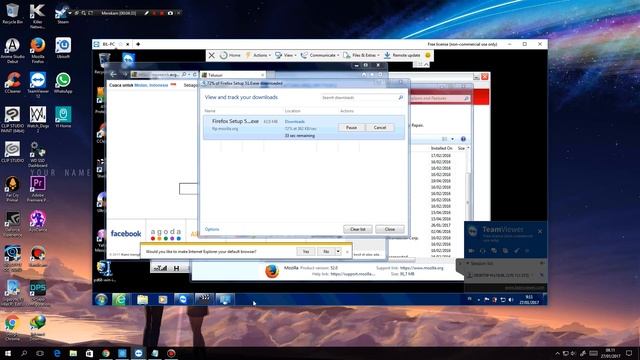This screenshot has width=640, height=360.
Task: Launch the Watch_Dogs 2 desktop shortcut
Action: pos(38,119)
